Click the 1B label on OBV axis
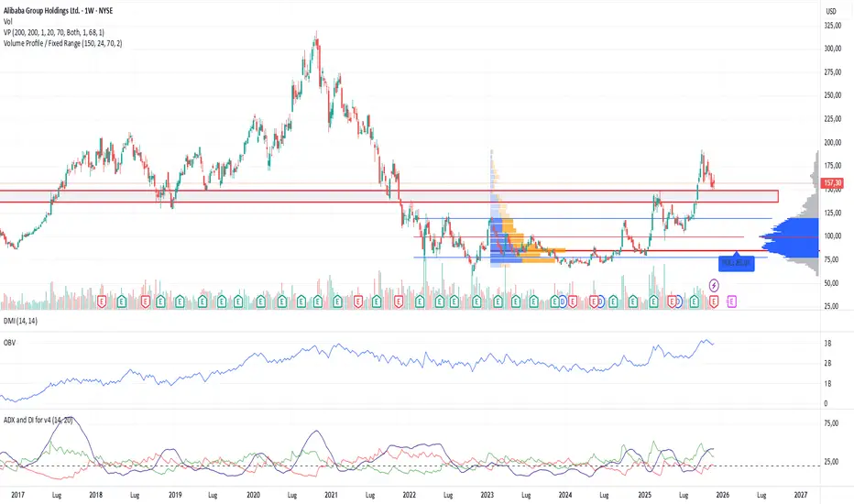The image size is (854, 504). coord(827,384)
